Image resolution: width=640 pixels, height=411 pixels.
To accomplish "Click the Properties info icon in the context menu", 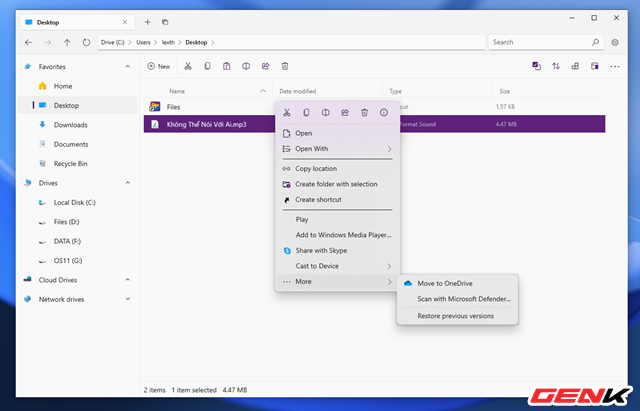I will pos(384,113).
